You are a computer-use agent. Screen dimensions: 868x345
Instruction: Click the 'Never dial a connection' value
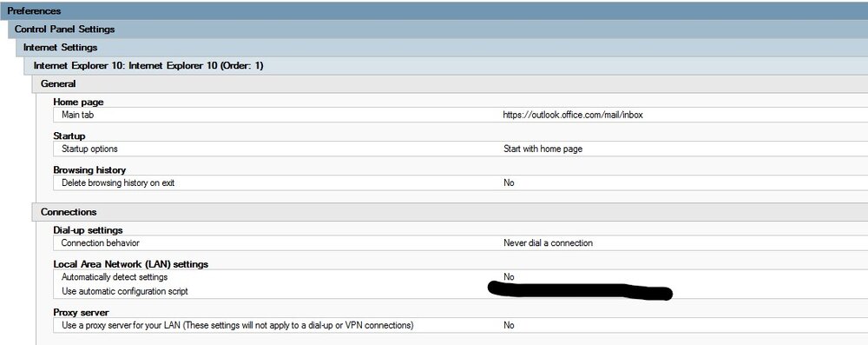pyautogui.click(x=548, y=243)
